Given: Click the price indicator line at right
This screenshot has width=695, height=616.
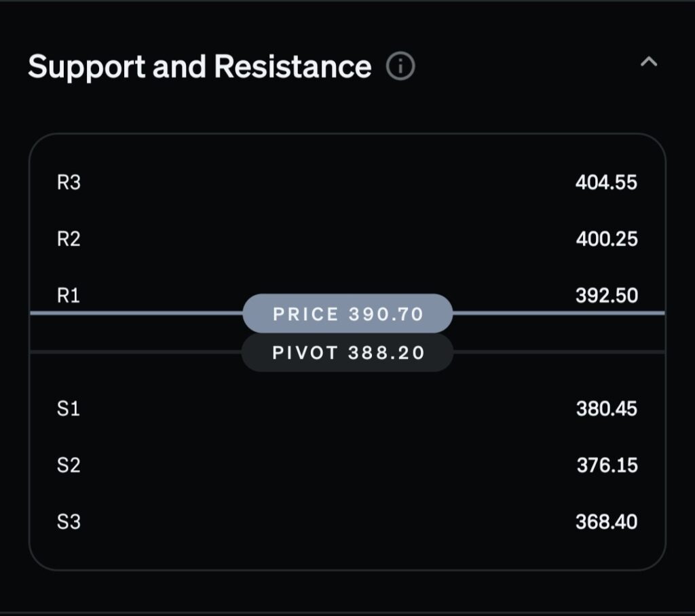Looking at the screenshot, I should tap(558, 313).
